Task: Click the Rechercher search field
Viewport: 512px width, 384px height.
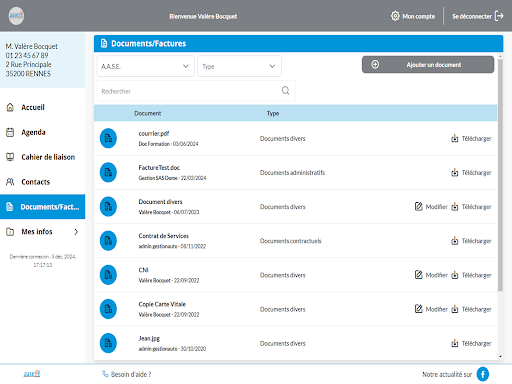Action: (x=196, y=91)
